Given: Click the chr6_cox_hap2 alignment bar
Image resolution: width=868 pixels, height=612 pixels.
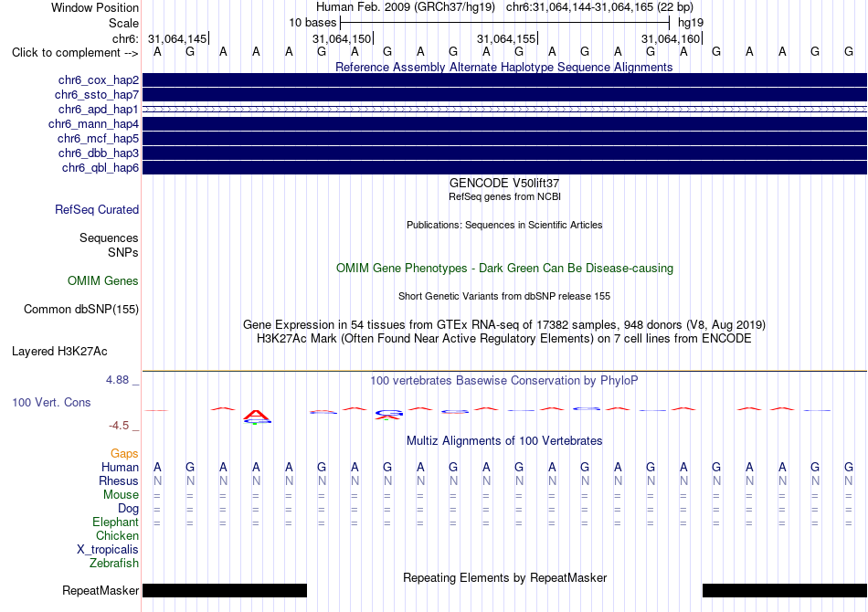Looking at the screenshot, I should click(x=504, y=80).
